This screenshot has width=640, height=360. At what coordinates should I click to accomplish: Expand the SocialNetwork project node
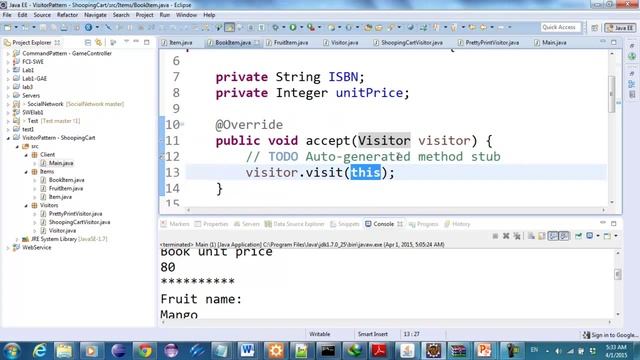coord(8,104)
